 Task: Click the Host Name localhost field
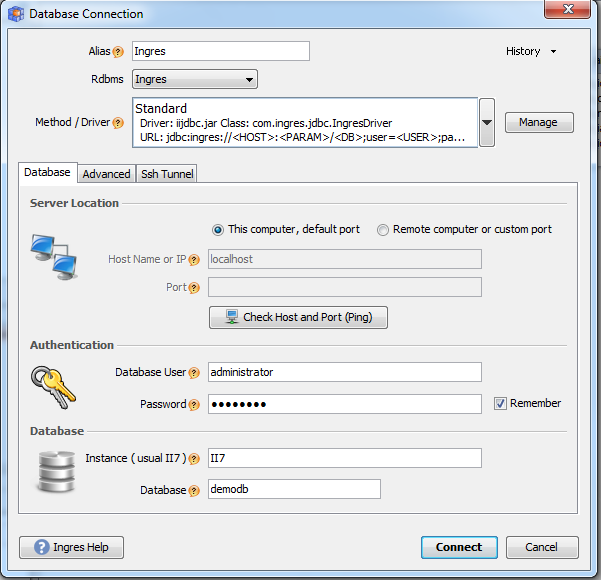click(345, 259)
